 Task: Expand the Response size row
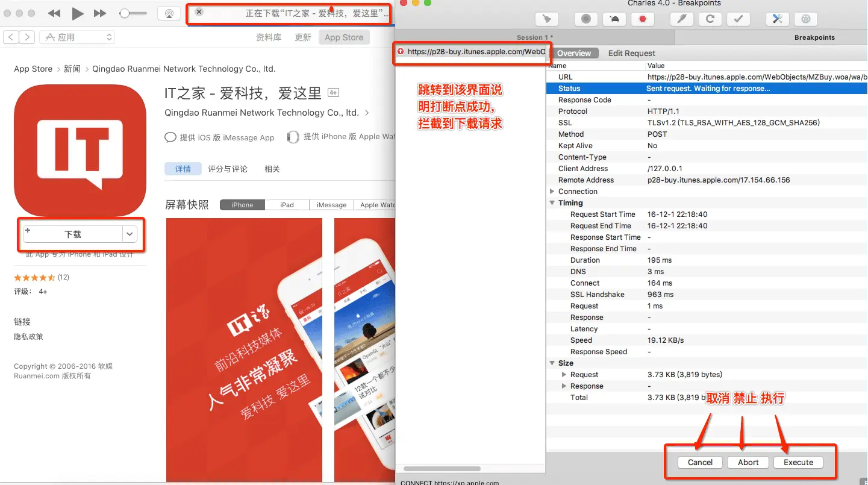[564, 386]
